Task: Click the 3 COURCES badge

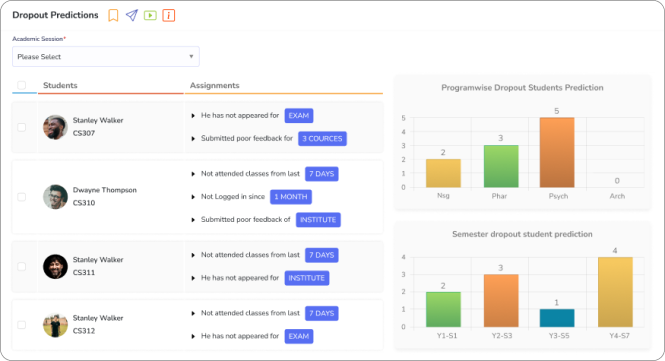Action: coord(322,139)
